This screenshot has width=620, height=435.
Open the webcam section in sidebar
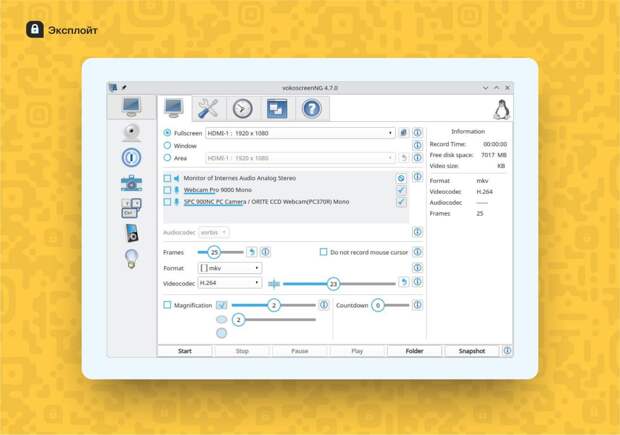131,131
